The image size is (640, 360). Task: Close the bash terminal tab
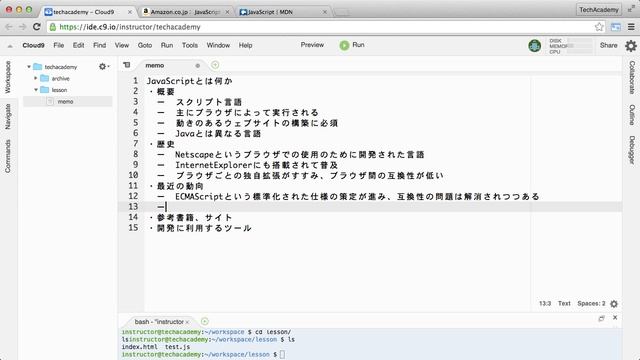[x=187, y=322]
